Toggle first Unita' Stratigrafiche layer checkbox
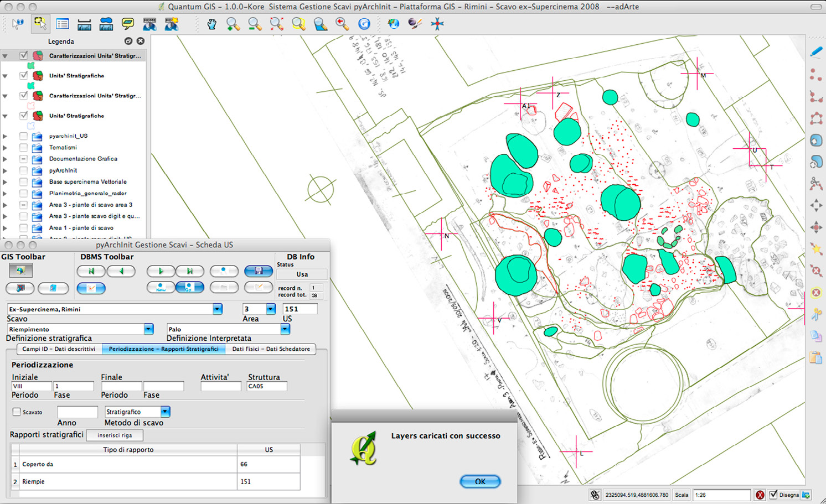 pos(23,75)
